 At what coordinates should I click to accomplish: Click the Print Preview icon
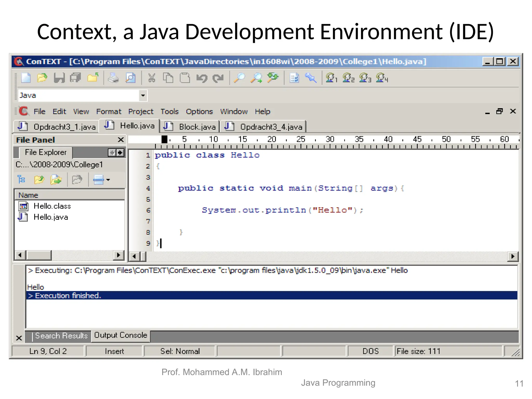click(130, 78)
